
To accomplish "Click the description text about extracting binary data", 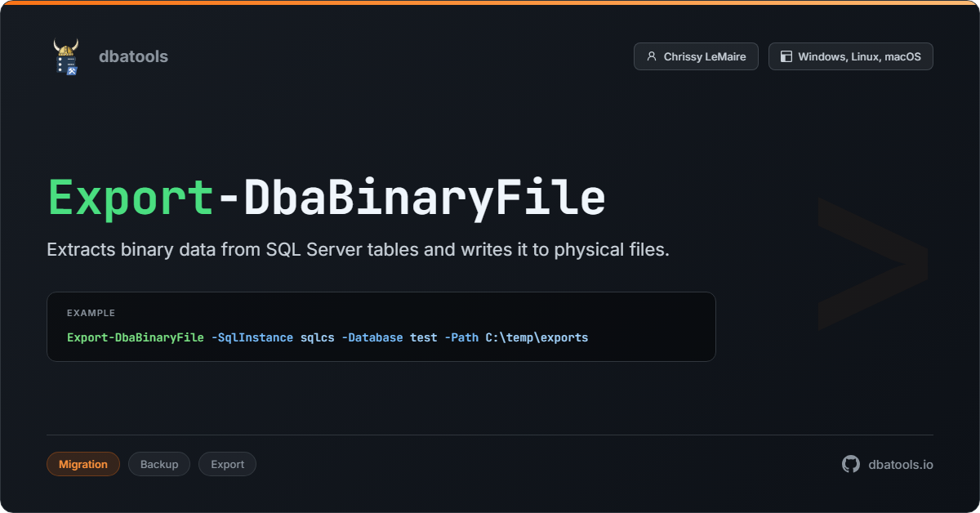I will coord(359,250).
